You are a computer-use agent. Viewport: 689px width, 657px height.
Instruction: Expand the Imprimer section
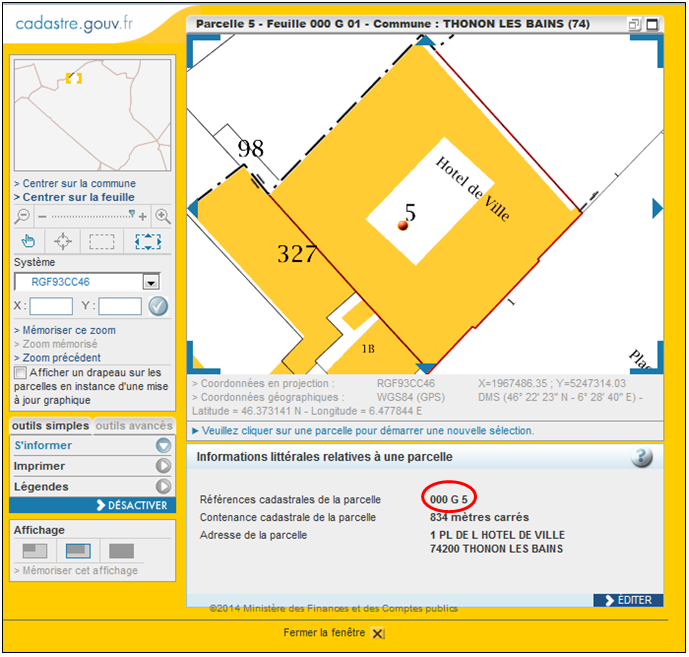click(163, 466)
